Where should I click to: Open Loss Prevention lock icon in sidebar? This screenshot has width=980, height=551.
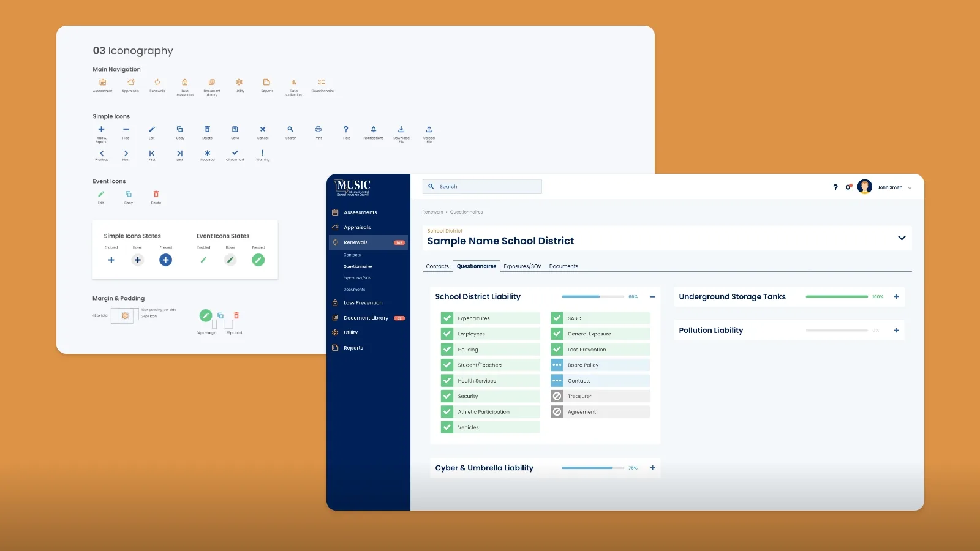[x=335, y=303]
